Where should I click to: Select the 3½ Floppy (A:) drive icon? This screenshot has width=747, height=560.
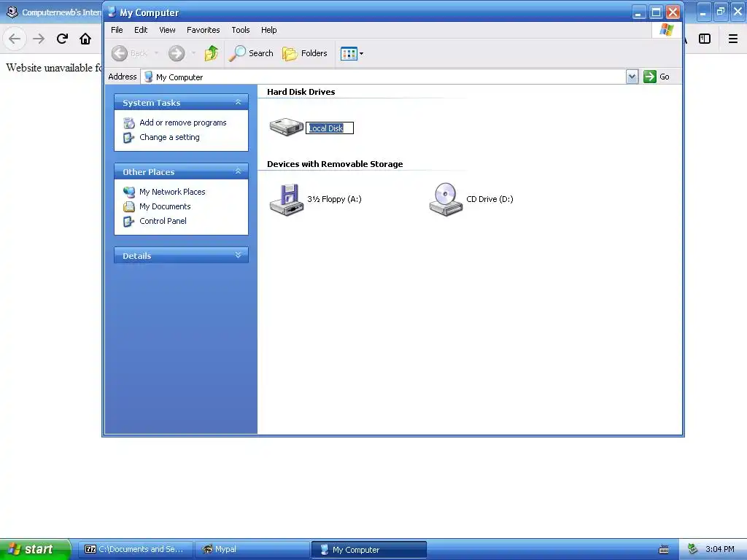coord(287,200)
